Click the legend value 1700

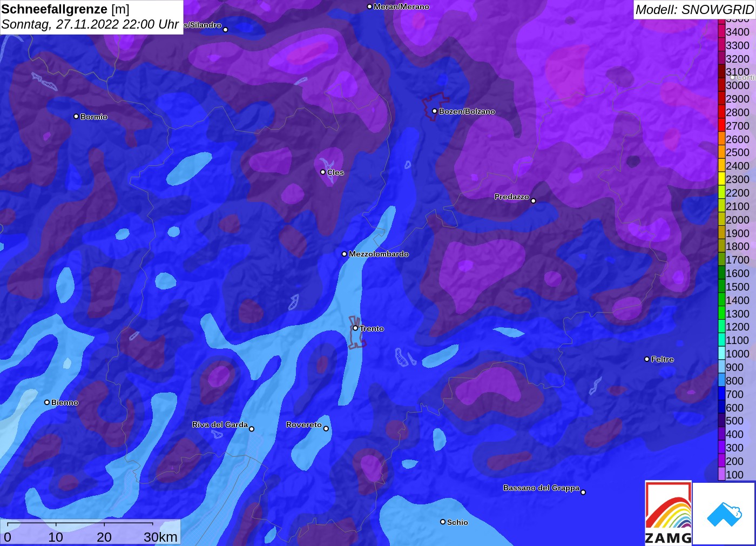[738, 260]
